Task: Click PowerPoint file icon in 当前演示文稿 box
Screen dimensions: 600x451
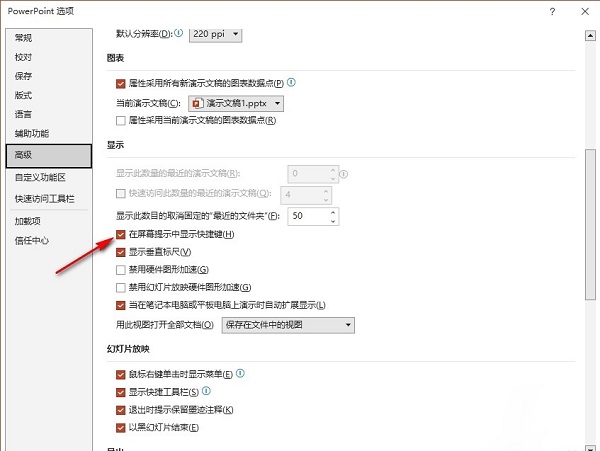Action: click(195, 102)
